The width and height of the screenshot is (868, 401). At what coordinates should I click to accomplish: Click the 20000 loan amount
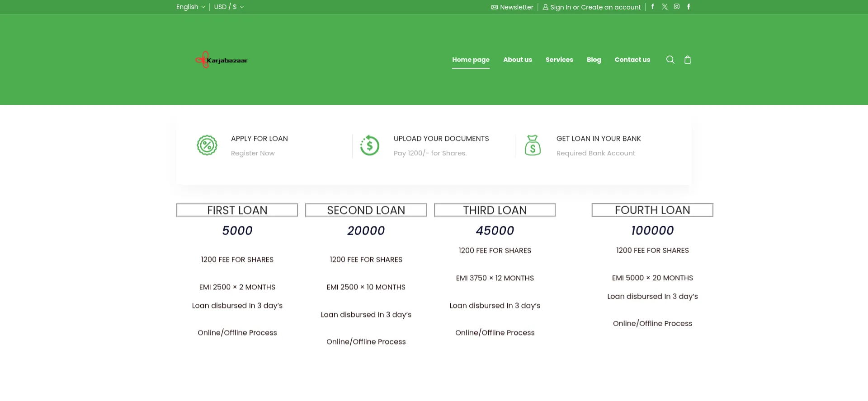click(x=366, y=231)
